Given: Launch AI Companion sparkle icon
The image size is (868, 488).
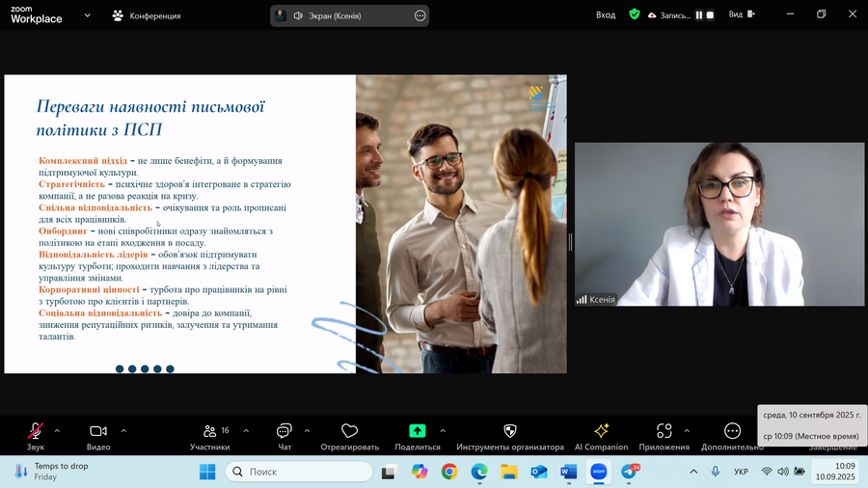Looking at the screenshot, I should click(601, 432).
